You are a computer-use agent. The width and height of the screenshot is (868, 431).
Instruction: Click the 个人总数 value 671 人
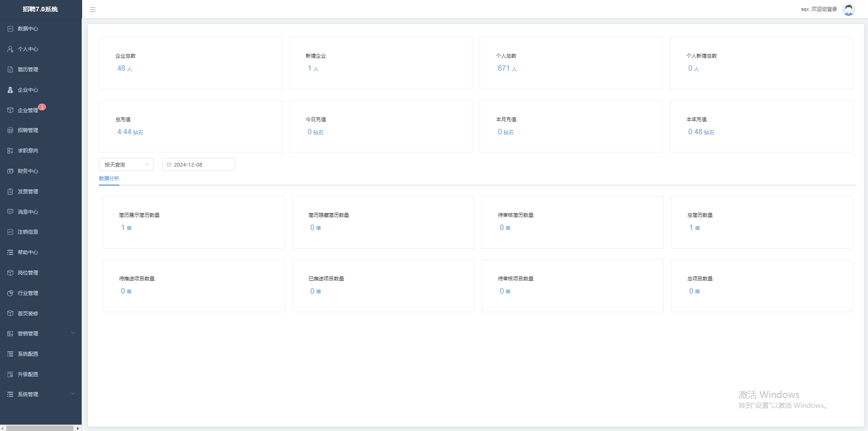(507, 69)
